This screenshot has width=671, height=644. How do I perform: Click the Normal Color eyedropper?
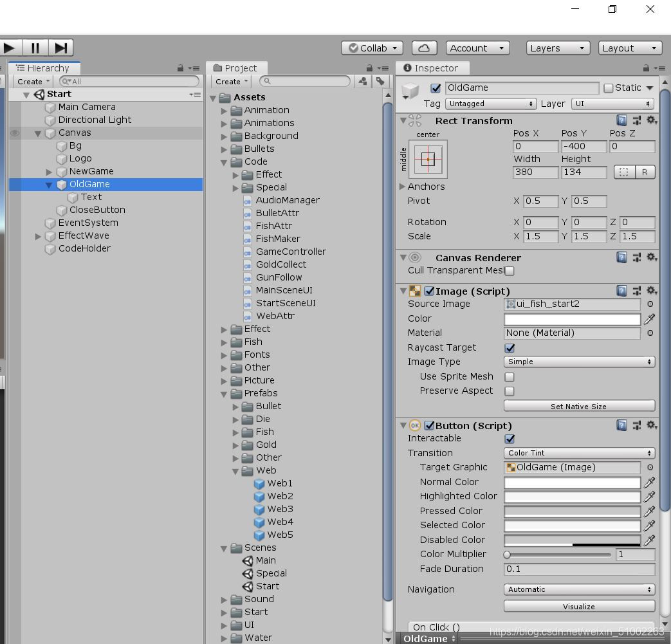pyautogui.click(x=649, y=482)
